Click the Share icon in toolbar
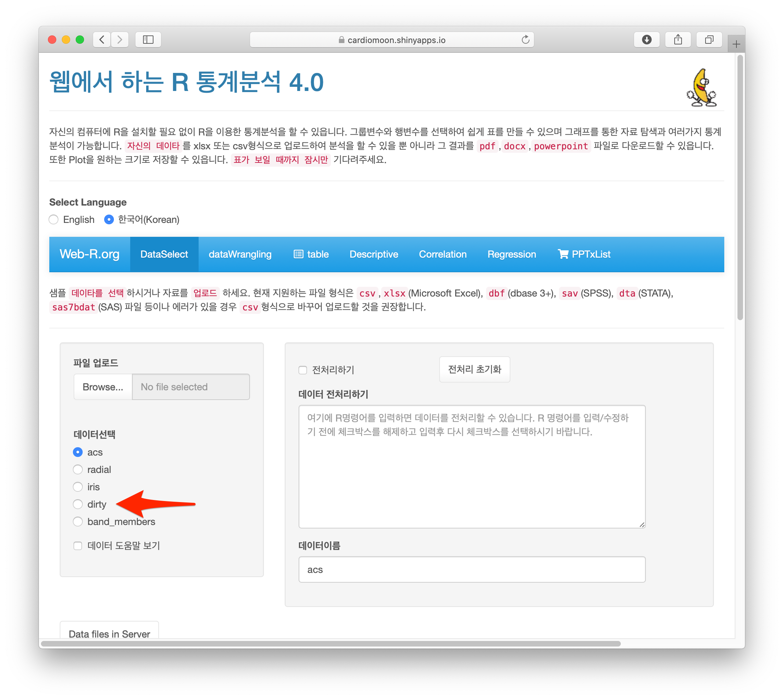This screenshot has height=700, width=784. (x=678, y=40)
